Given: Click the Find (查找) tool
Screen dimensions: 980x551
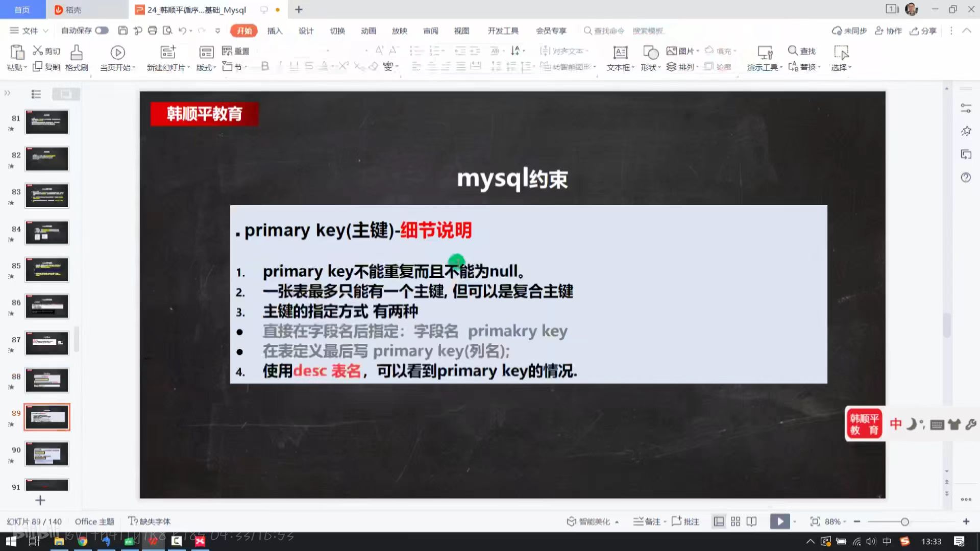Looking at the screenshot, I should coord(802,51).
